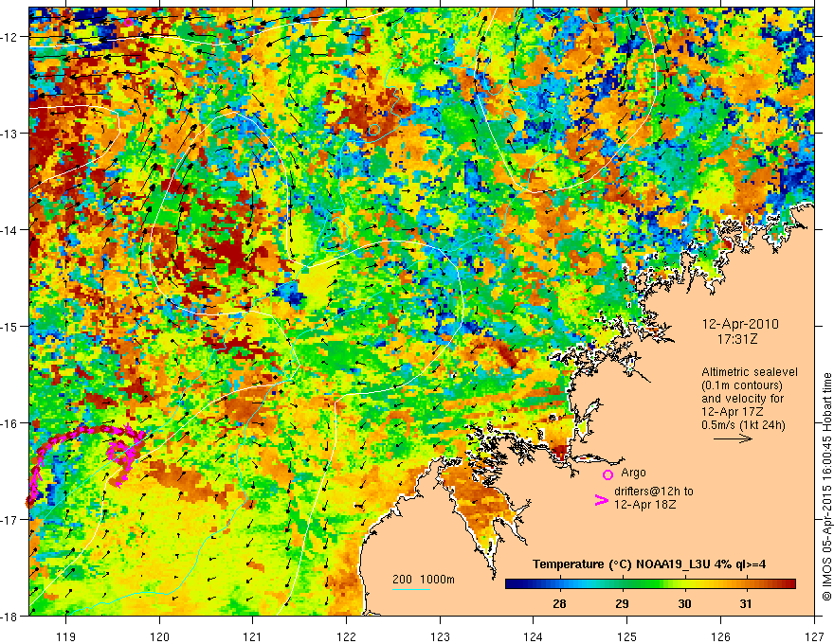This screenshot has width=834, height=644.
Task: Click the 'Temperature (°C) NOAA19_L3U 4% ql>=4' title
Action: pos(649,564)
